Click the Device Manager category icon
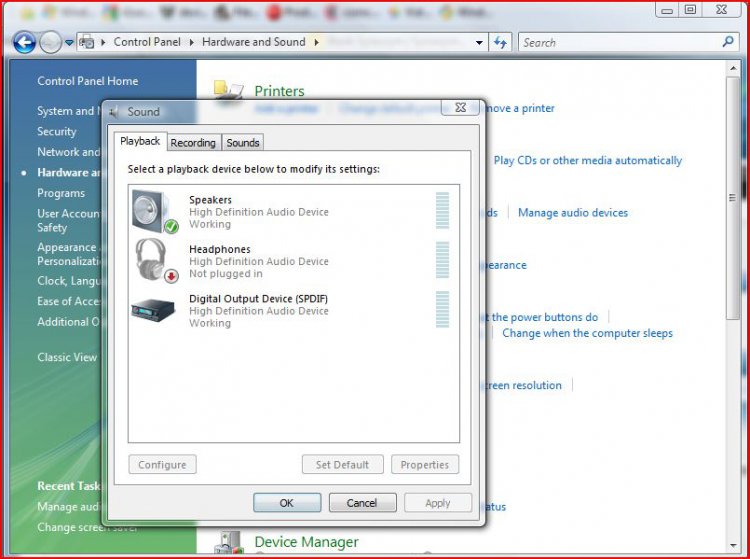Viewport: 750px width, 559px height. coord(229,543)
